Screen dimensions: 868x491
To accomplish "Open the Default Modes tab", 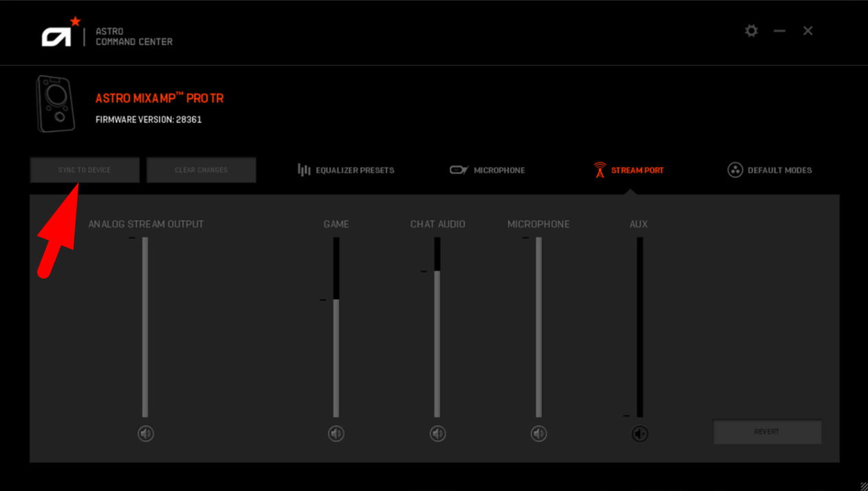I will (770, 170).
